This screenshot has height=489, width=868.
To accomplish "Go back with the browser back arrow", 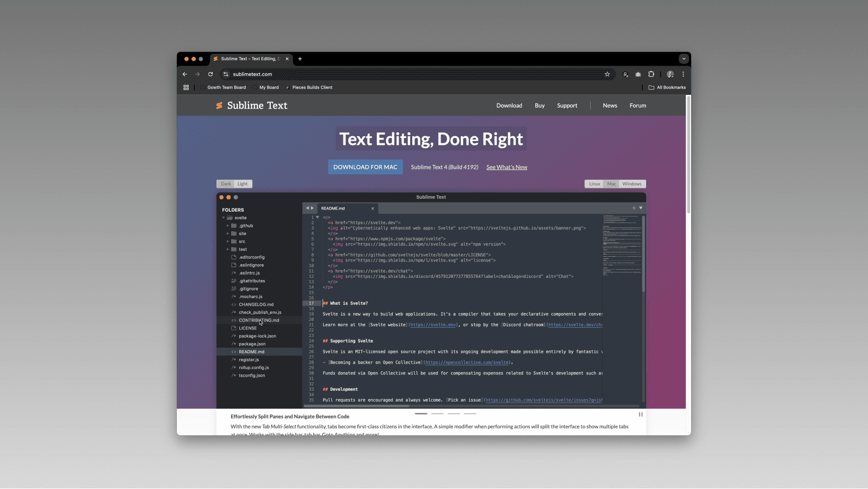I will pyautogui.click(x=185, y=74).
